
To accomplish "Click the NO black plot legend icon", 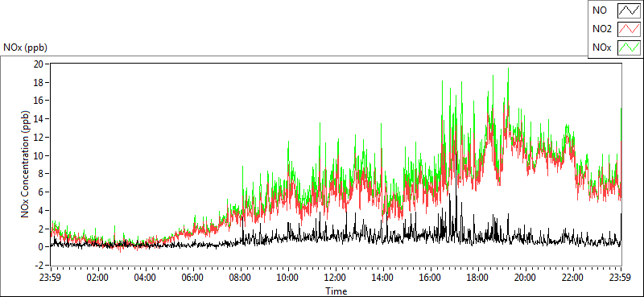I will coord(629,10).
